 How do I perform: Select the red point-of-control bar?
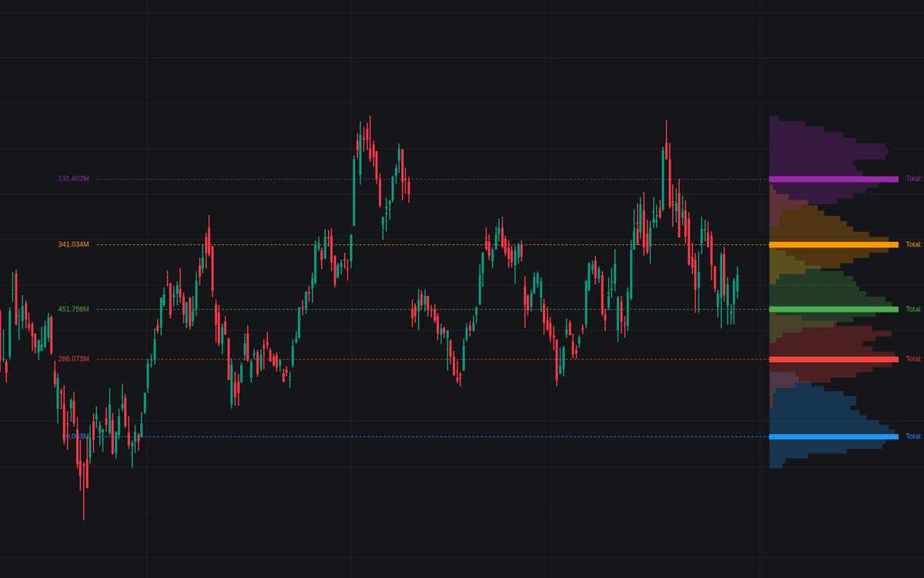coord(834,359)
